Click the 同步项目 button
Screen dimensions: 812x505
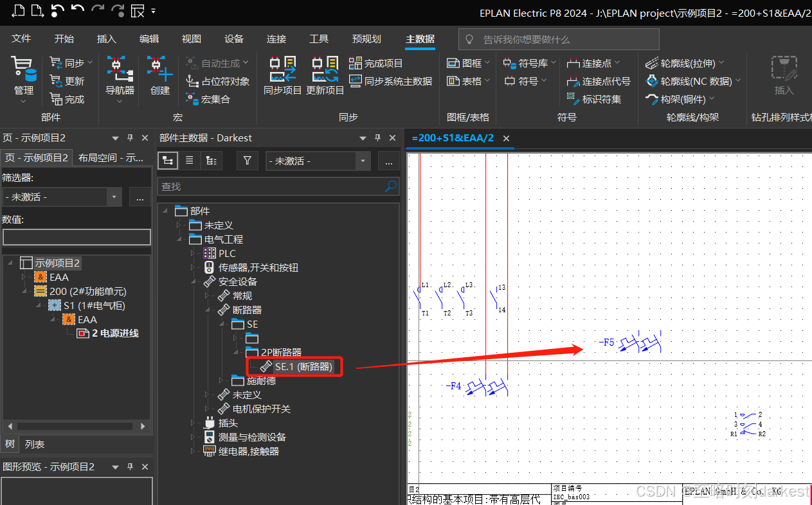pos(282,76)
